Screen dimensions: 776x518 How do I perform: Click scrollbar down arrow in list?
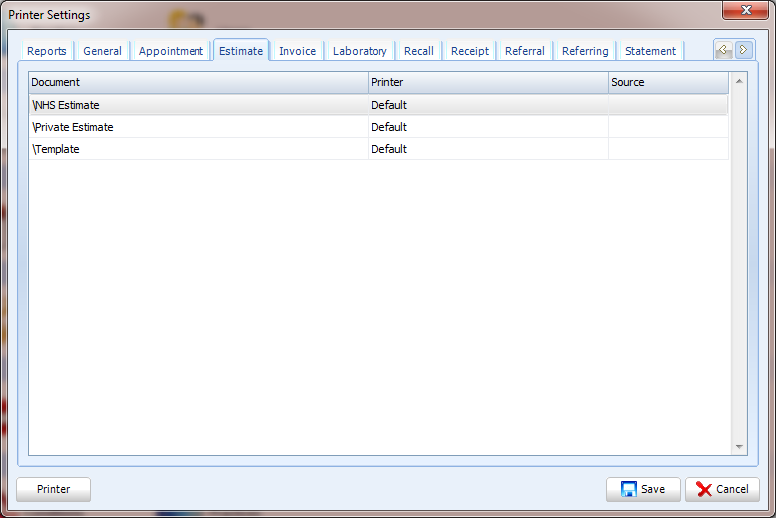739,446
